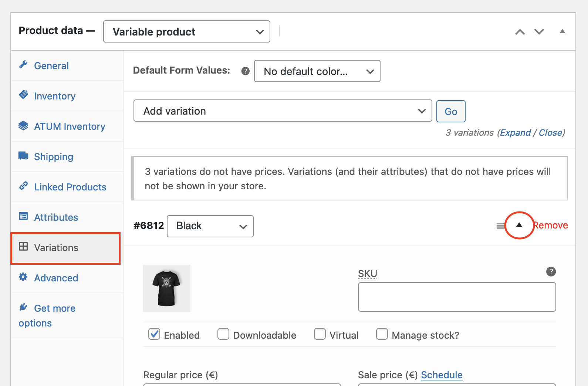Open the ATUM Inventory tab
The image size is (588, 386).
pyautogui.click(x=70, y=126)
